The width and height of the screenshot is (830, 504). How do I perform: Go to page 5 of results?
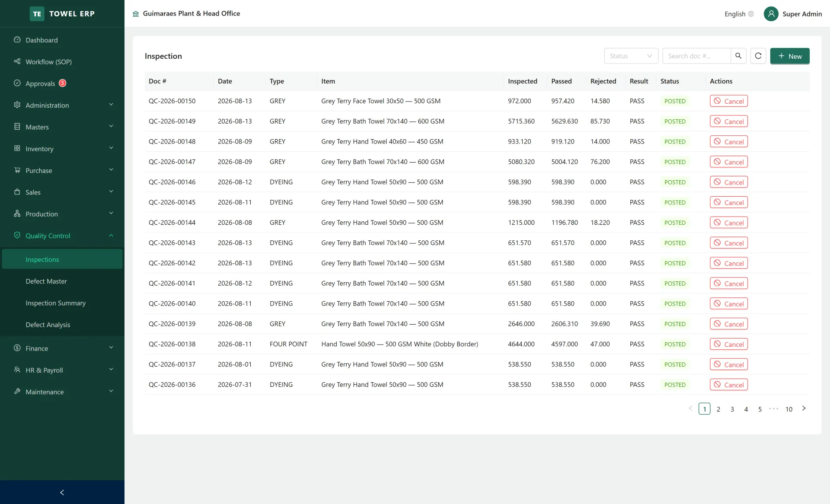coord(760,409)
